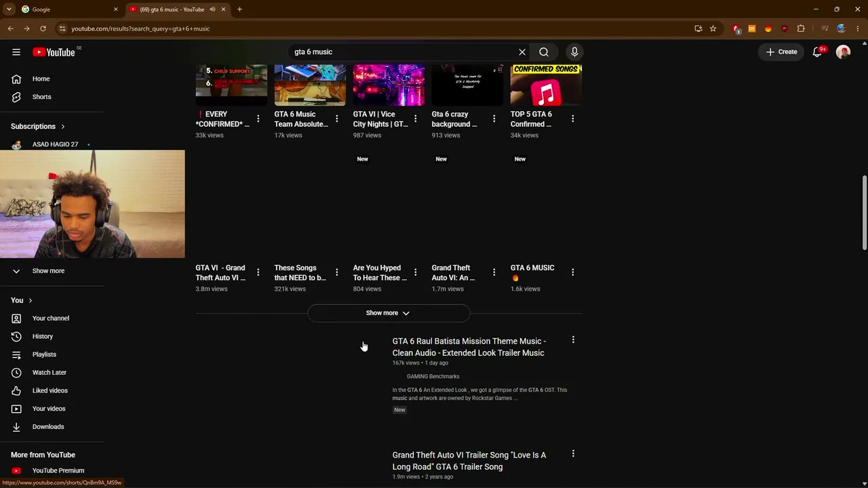This screenshot has width=868, height=488.
Task: Open options for "TOP 5 GTA 6 Confirmed" short
Action: [572, 119]
